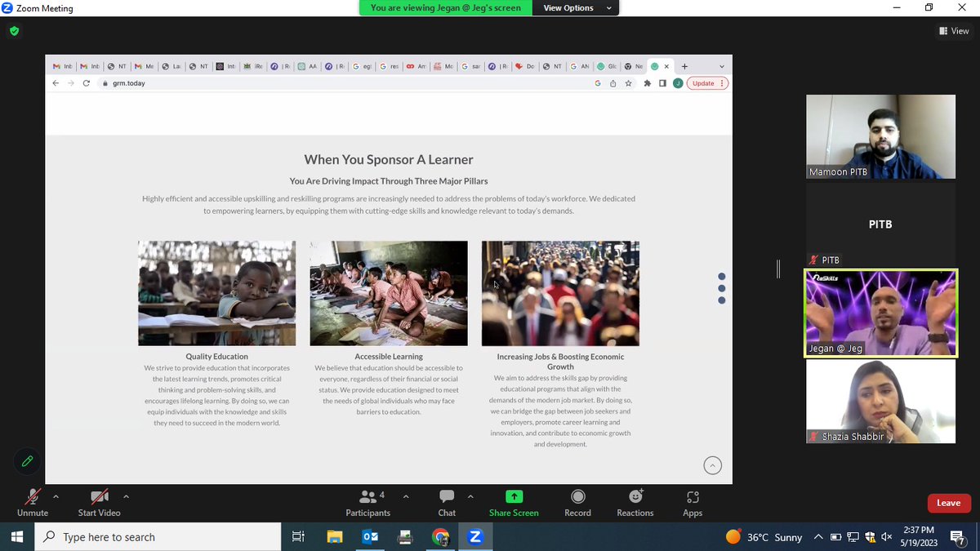Switch to the 'AA' browser tab
This screenshot has height=551, width=980.
(x=307, y=66)
